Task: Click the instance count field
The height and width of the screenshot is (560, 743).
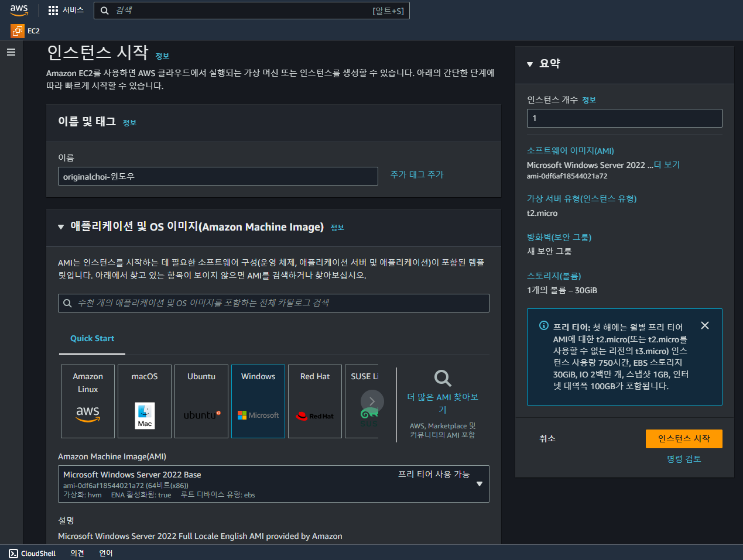Action: pyautogui.click(x=625, y=118)
